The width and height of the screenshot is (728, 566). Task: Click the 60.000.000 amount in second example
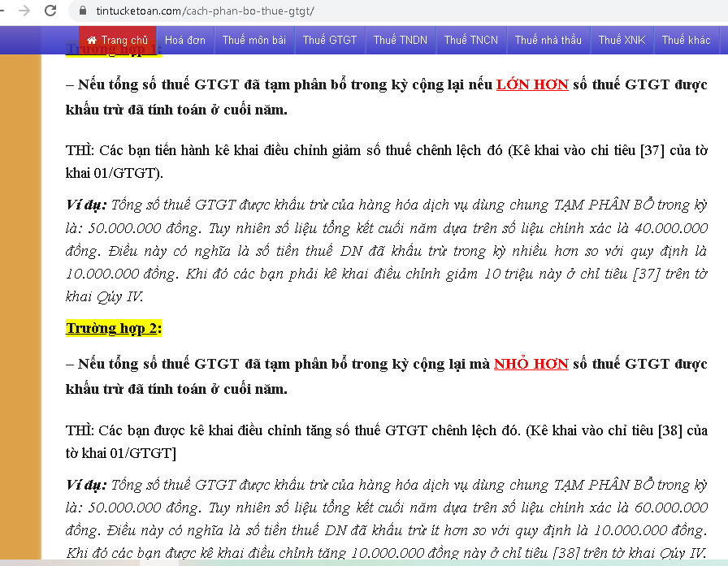(x=671, y=507)
